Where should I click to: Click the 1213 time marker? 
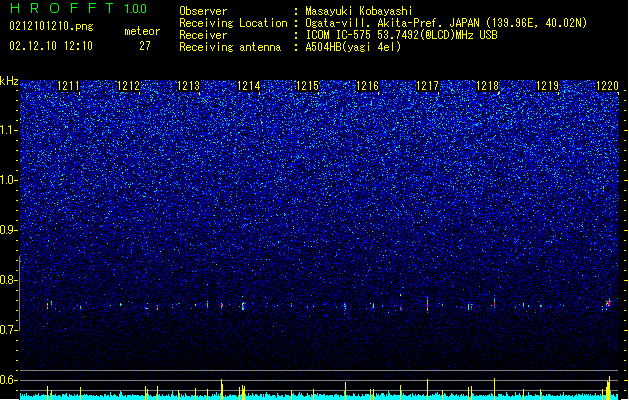point(188,86)
